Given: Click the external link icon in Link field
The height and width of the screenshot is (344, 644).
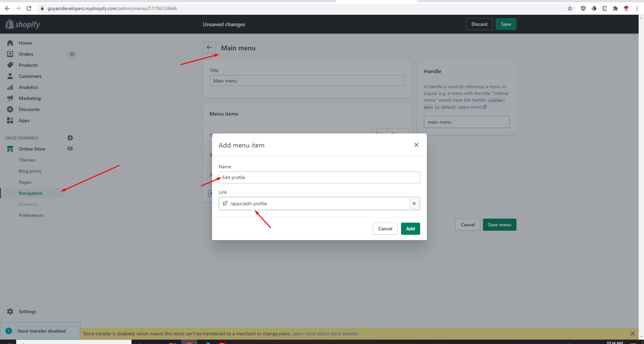Looking at the screenshot, I should [225, 203].
